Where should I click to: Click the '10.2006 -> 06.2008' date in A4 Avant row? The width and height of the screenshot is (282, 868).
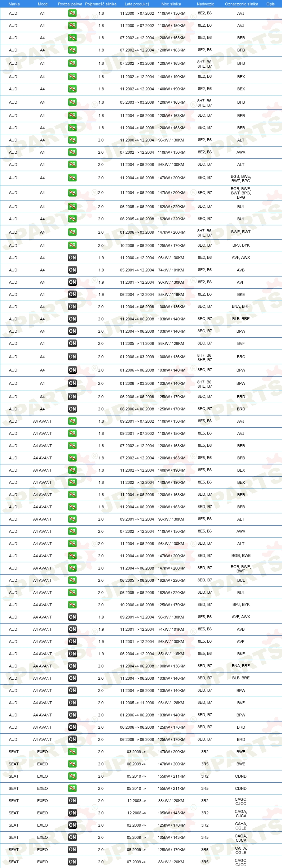tap(137, 605)
